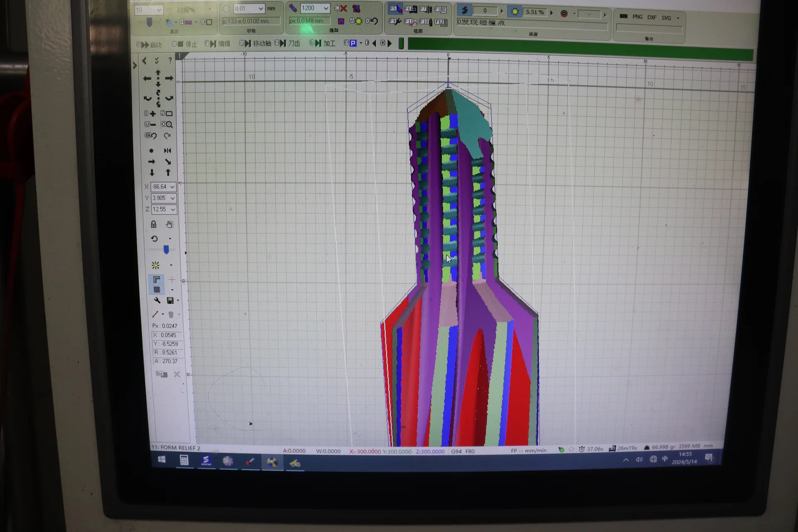Click the pan right arrow icon

pos(169,78)
